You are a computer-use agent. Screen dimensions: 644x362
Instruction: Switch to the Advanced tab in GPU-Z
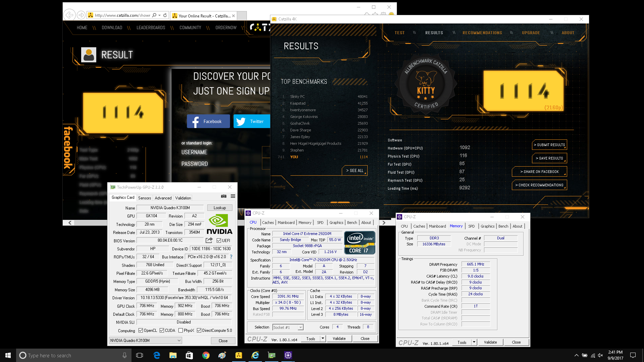click(163, 198)
